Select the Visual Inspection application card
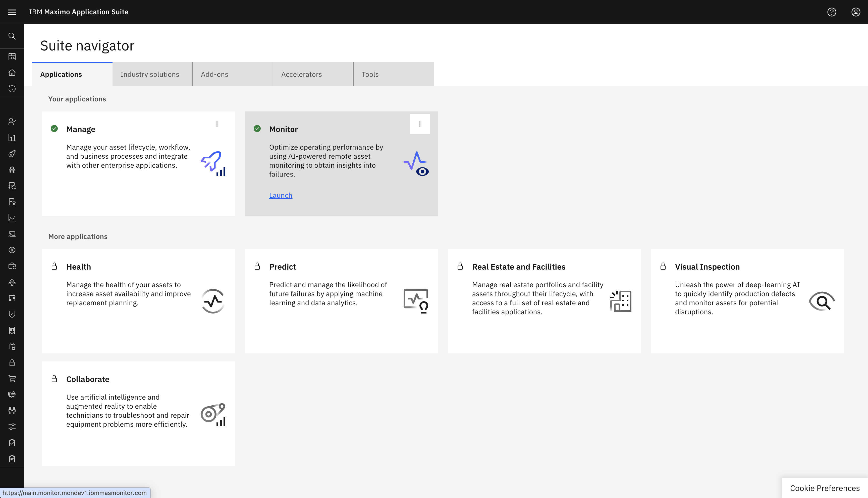868x498 pixels. tap(747, 301)
